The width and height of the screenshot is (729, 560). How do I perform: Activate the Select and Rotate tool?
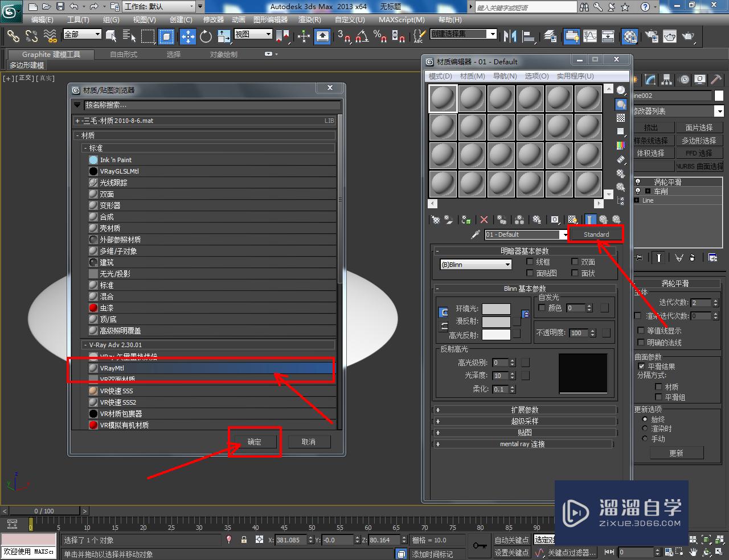click(206, 36)
